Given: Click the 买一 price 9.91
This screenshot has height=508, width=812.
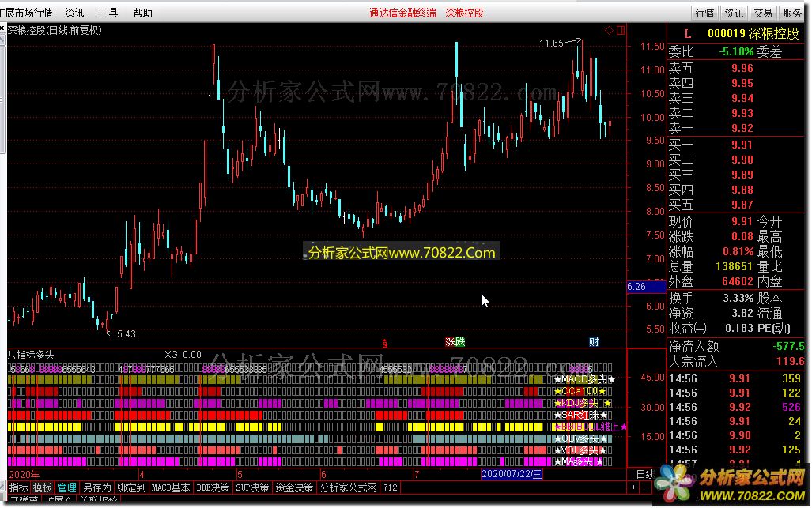Looking at the screenshot, I should (x=742, y=145).
